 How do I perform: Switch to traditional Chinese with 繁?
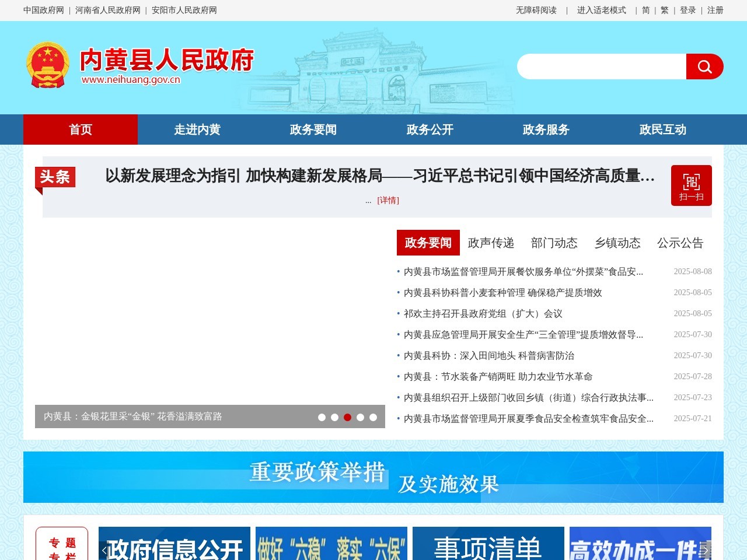coord(664,10)
